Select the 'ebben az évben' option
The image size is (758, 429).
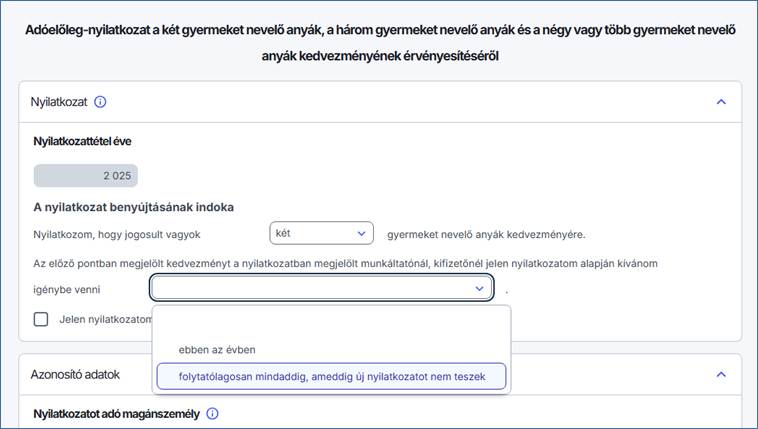click(x=218, y=350)
